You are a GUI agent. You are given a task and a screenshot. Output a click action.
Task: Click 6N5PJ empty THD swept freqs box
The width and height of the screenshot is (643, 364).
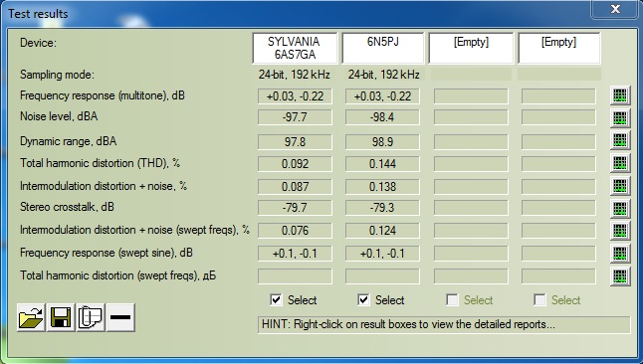point(382,276)
